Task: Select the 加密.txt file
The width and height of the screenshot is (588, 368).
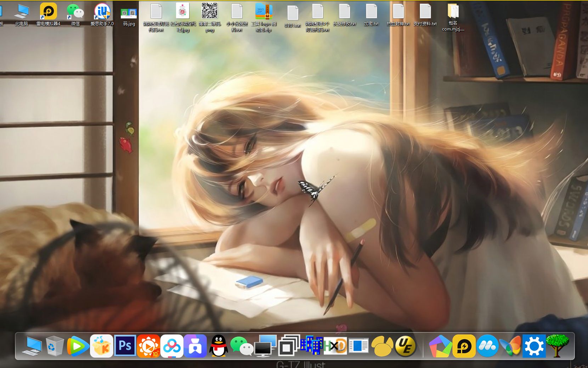Action: (x=371, y=15)
